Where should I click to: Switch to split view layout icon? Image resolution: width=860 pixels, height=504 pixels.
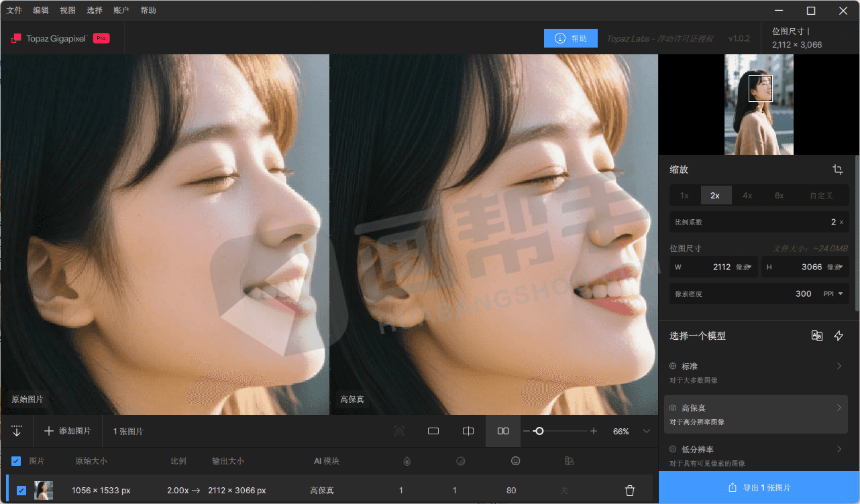(x=468, y=431)
